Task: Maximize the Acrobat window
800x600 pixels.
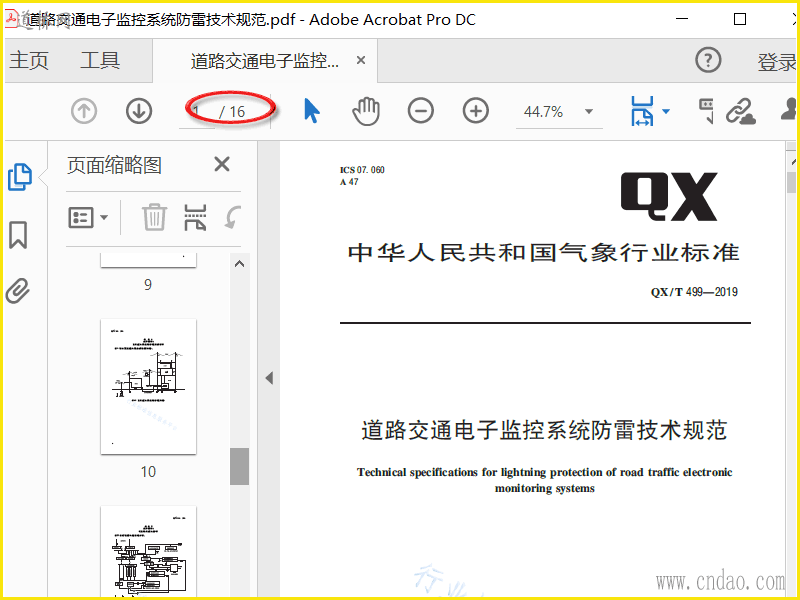Action: click(740, 19)
